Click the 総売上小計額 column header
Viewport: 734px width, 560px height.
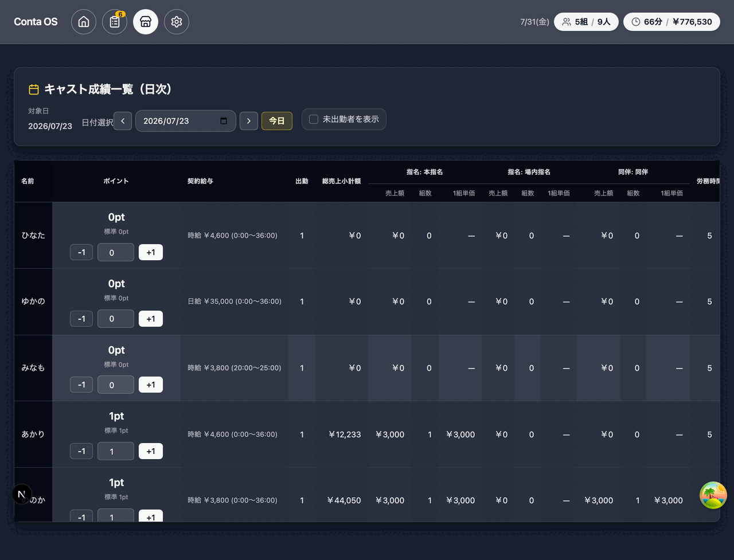coord(341,181)
